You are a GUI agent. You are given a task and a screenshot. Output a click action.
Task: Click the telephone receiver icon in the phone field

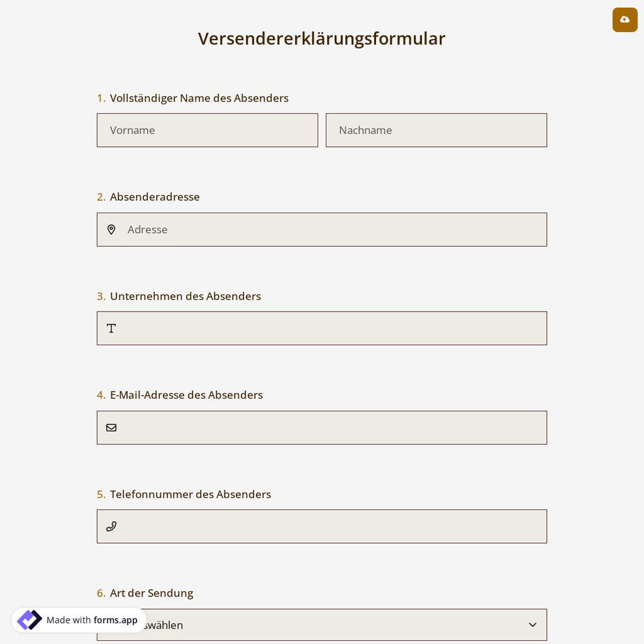[111, 526]
